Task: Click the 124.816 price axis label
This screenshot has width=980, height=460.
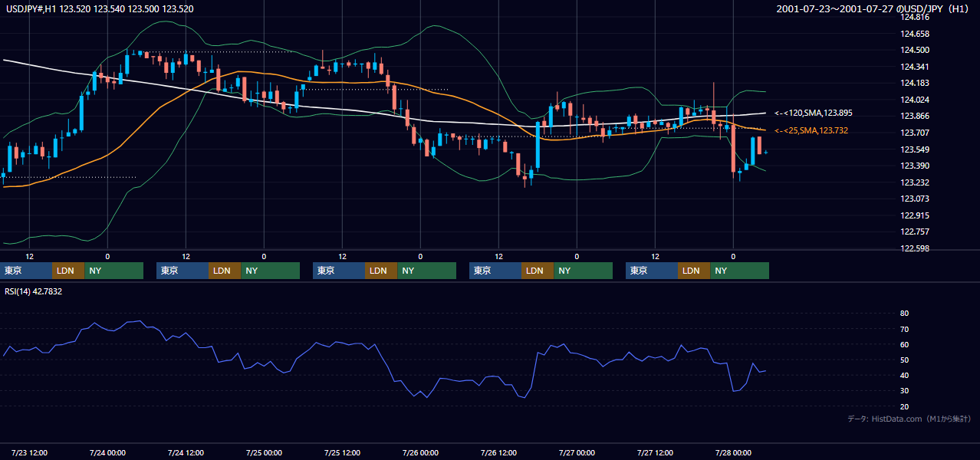Action: point(914,17)
